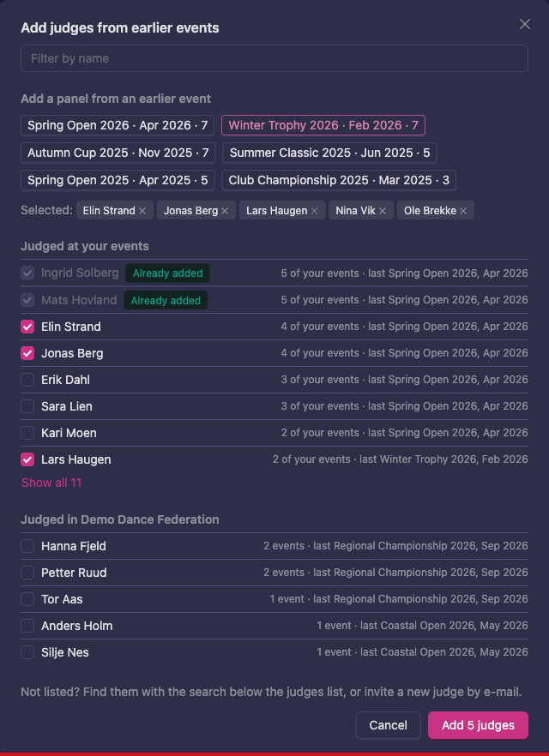The height and width of the screenshot is (756, 549).
Task: Uncheck Jonas Berg checkbox
Action: 27,353
